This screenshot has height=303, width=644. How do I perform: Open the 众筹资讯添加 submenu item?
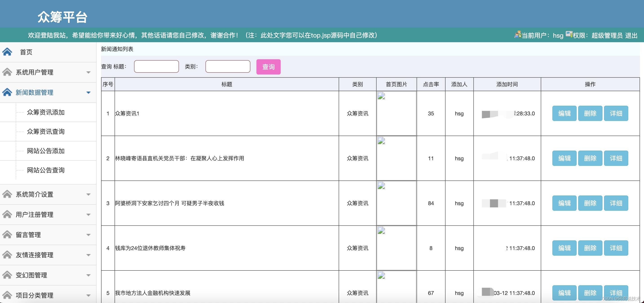point(46,112)
